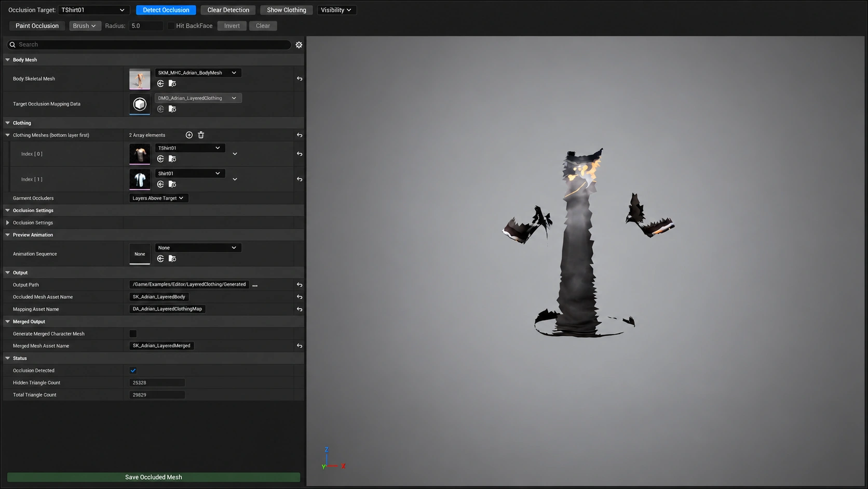This screenshot has width=868, height=489.
Task: Delete all Clothing Meshes array elements
Action: 201,135
